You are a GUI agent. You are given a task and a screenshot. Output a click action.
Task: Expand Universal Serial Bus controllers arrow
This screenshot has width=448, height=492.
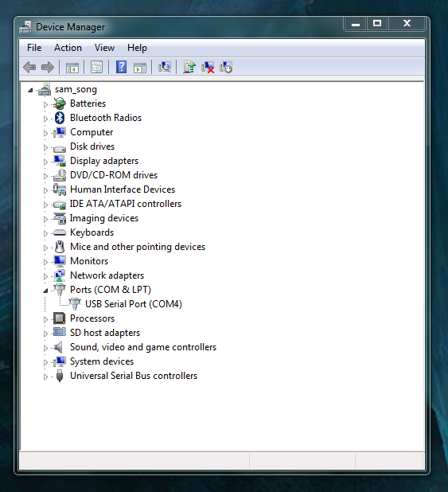[x=45, y=377]
